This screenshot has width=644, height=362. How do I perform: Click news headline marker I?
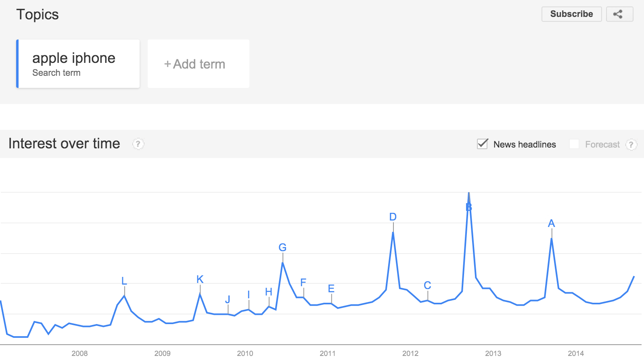point(249,295)
